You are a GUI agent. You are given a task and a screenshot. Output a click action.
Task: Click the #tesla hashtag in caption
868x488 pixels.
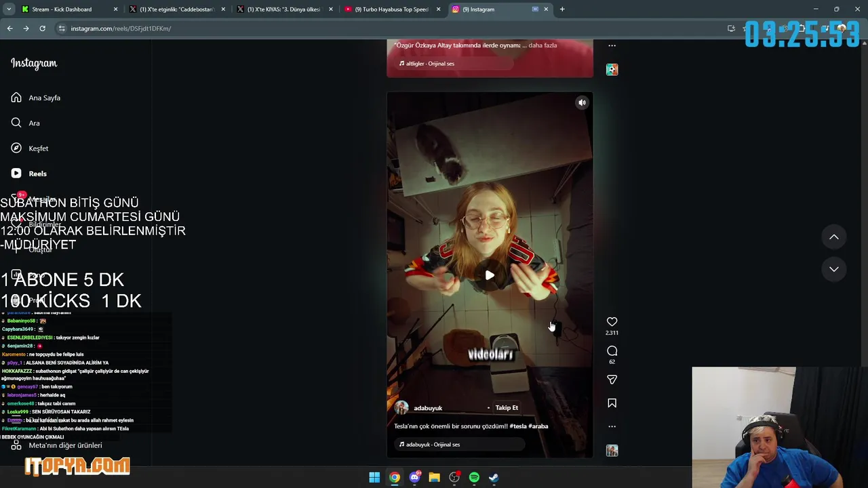518,426
